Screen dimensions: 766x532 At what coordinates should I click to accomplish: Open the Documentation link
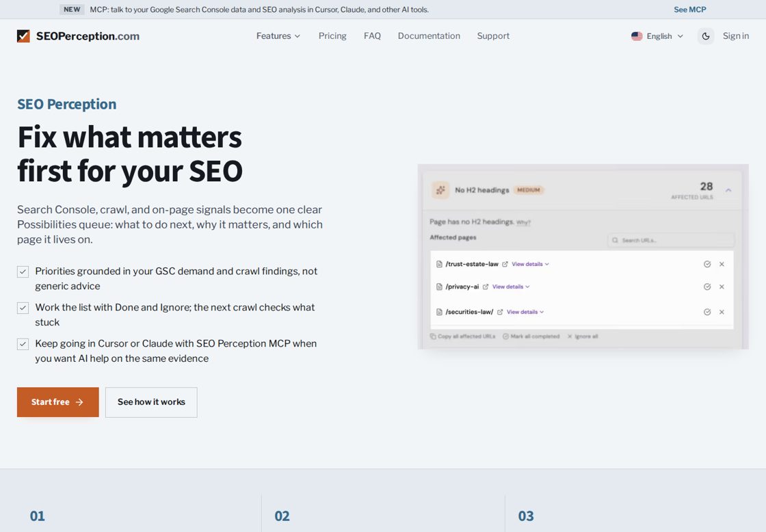(x=429, y=36)
